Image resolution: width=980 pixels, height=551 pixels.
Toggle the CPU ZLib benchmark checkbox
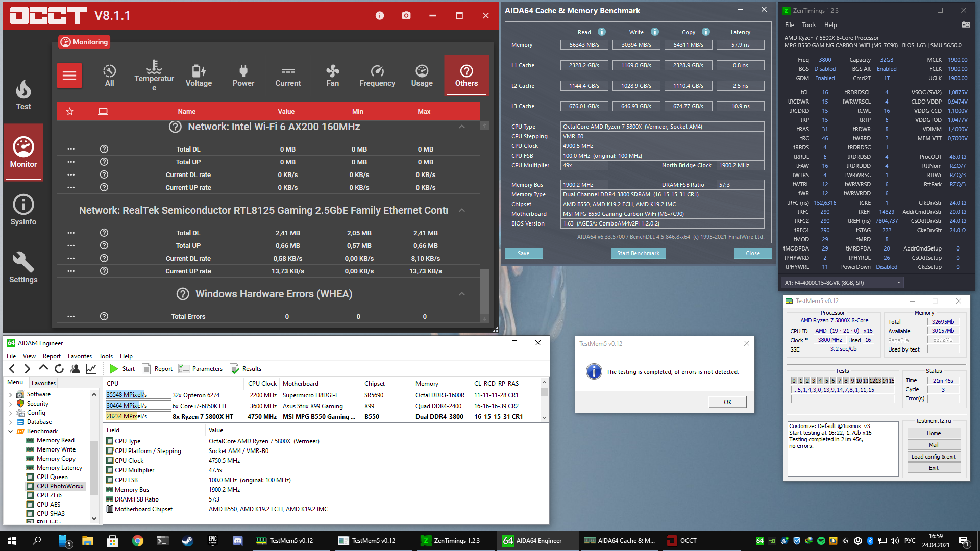(x=30, y=495)
